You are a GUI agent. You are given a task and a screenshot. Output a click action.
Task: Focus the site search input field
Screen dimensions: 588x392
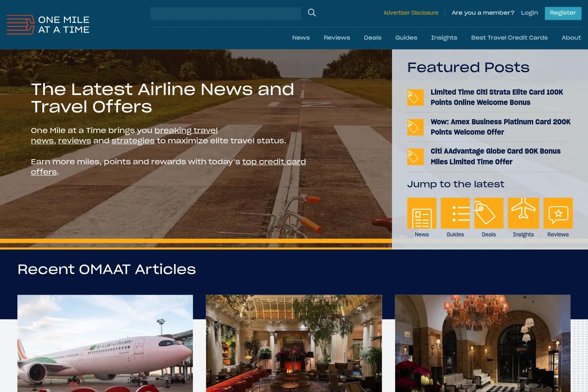pos(226,13)
